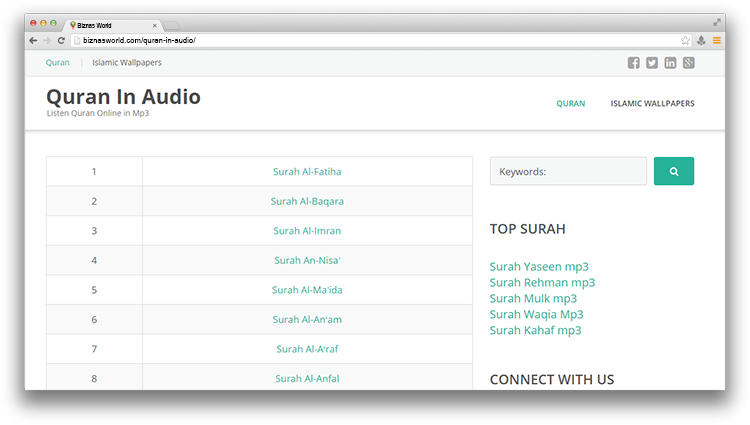This screenshot has width=750, height=425.
Task: Open Surah Al-An'am
Action: click(x=307, y=320)
